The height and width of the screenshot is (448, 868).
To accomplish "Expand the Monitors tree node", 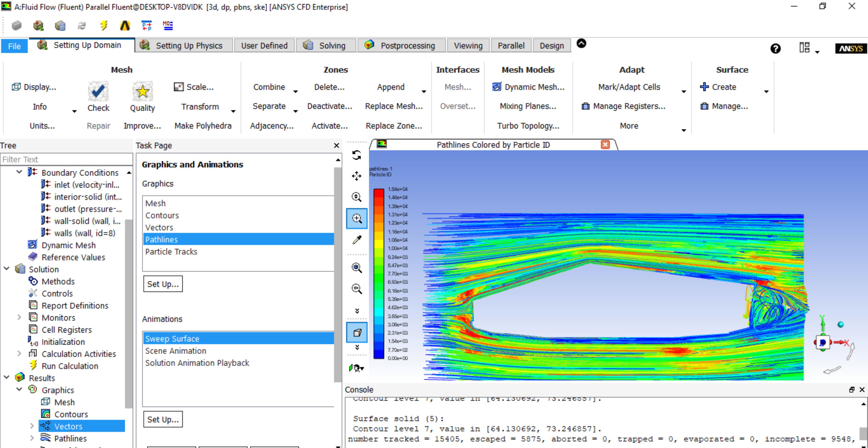I will click(x=19, y=317).
